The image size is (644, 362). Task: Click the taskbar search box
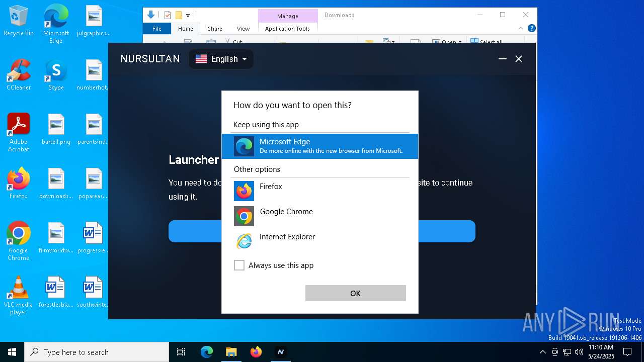click(x=97, y=352)
